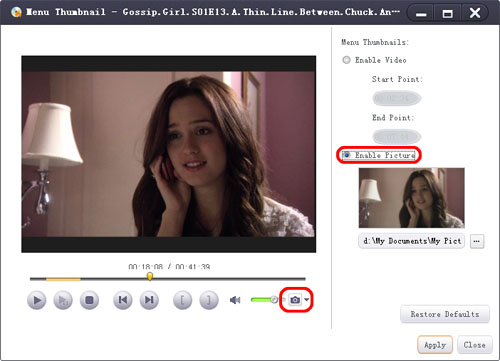Adjust the green volume slider
Image resolution: width=500 pixels, height=361 pixels.
[x=264, y=300]
